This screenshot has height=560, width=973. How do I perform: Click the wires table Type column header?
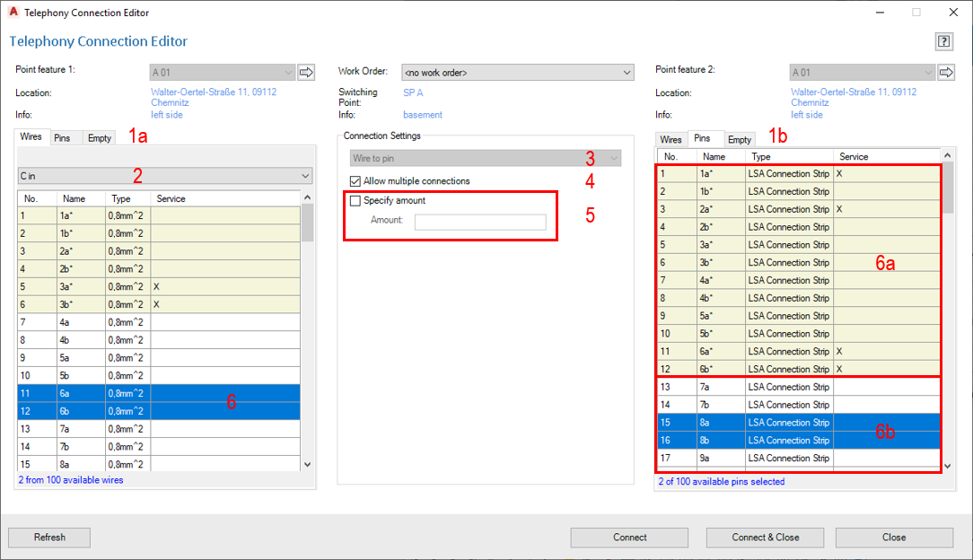click(x=127, y=198)
